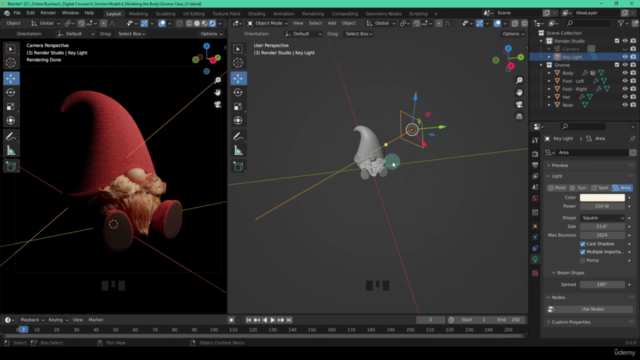Disable Foot - Left in renders camera icon
Viewport: 640px width, 360px height.
pyautogui.click(x=633, y=81)
